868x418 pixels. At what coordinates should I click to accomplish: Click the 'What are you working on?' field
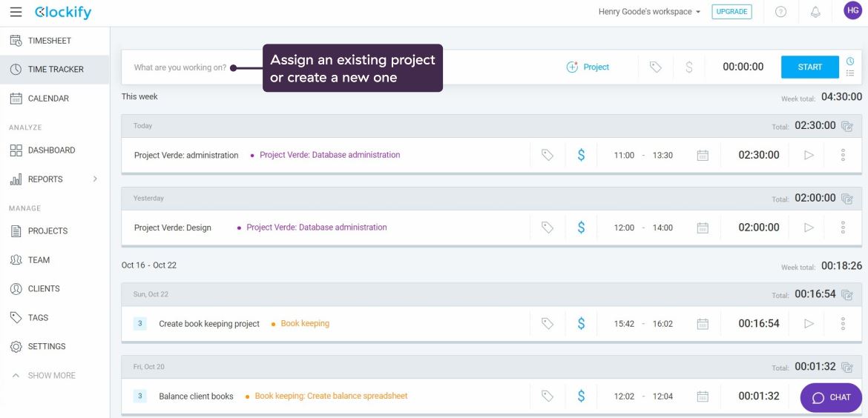tap(180, 67)
